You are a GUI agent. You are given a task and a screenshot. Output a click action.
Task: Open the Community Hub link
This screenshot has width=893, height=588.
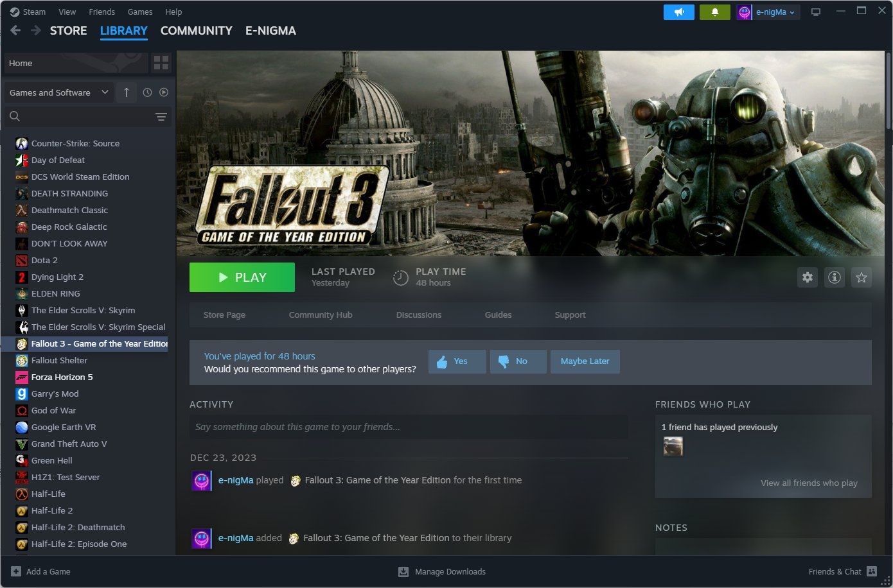click(x=321, y=315)
